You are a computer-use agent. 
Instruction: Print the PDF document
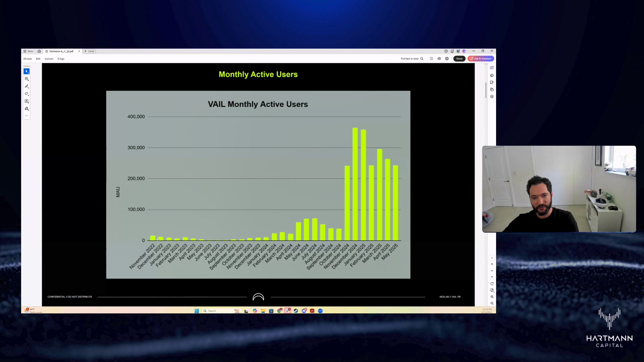(x=447, y=59)
